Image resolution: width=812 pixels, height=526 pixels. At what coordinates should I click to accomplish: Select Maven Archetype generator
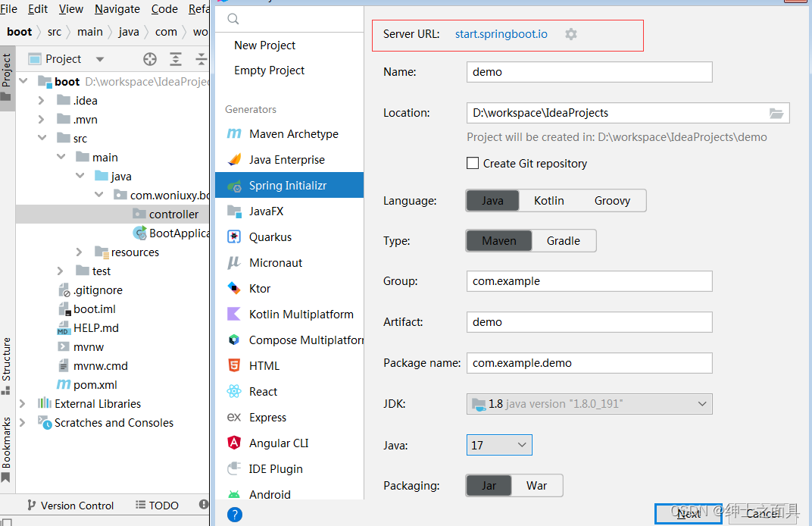(x=289, y=133)
